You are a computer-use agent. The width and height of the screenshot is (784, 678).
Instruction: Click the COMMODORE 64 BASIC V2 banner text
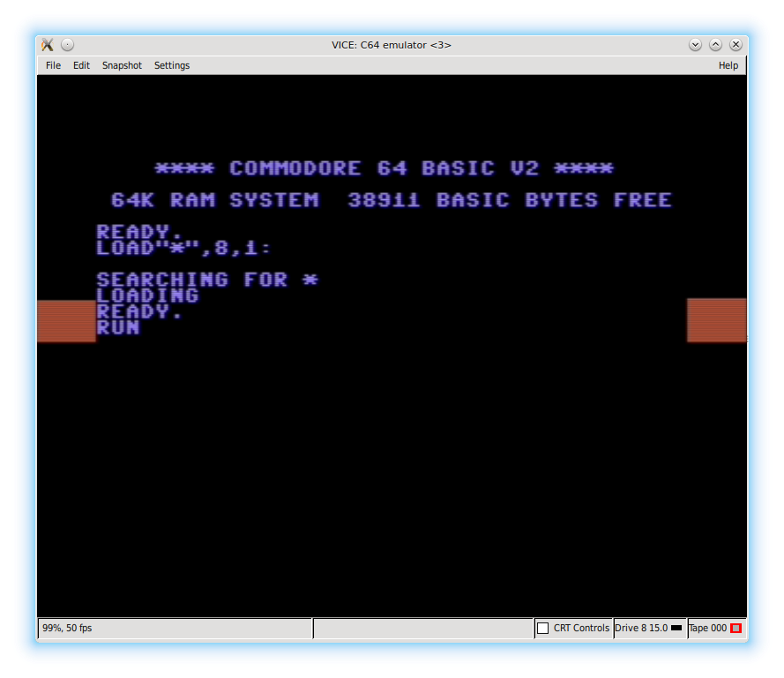click(x=384, y=168)
